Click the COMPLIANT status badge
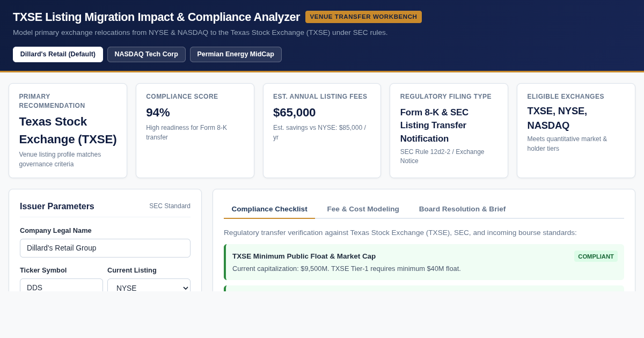 596,256
